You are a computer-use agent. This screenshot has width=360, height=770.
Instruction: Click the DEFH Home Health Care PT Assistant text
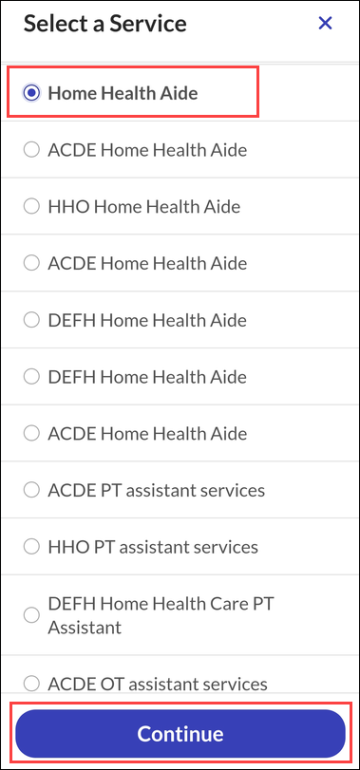click(x=161, y=615)
